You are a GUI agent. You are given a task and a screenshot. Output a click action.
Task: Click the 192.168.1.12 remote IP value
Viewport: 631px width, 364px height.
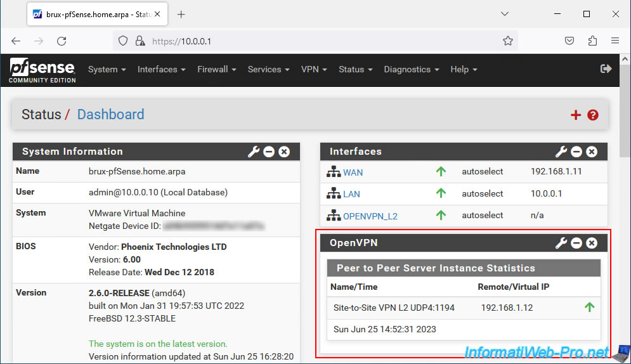point(507,308)
